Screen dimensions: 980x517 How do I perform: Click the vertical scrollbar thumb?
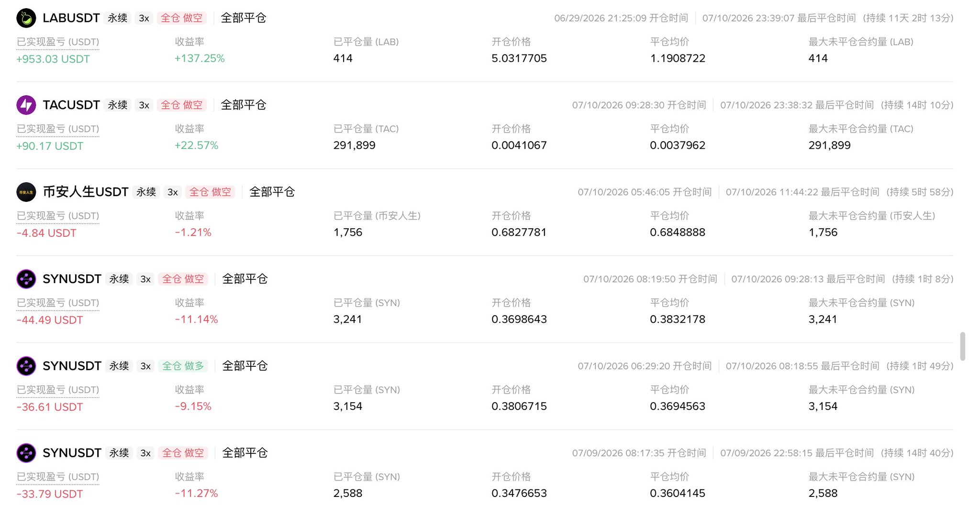coord(962,346)
